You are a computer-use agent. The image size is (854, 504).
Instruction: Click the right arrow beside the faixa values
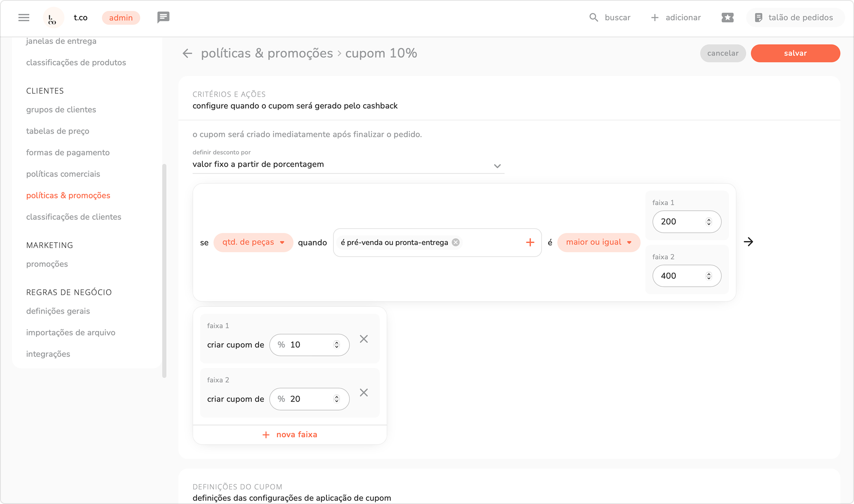(748, 242)
